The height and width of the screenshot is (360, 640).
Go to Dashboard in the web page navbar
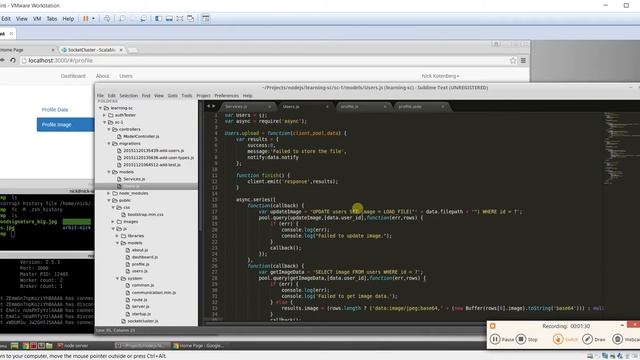tap(73, 76)
